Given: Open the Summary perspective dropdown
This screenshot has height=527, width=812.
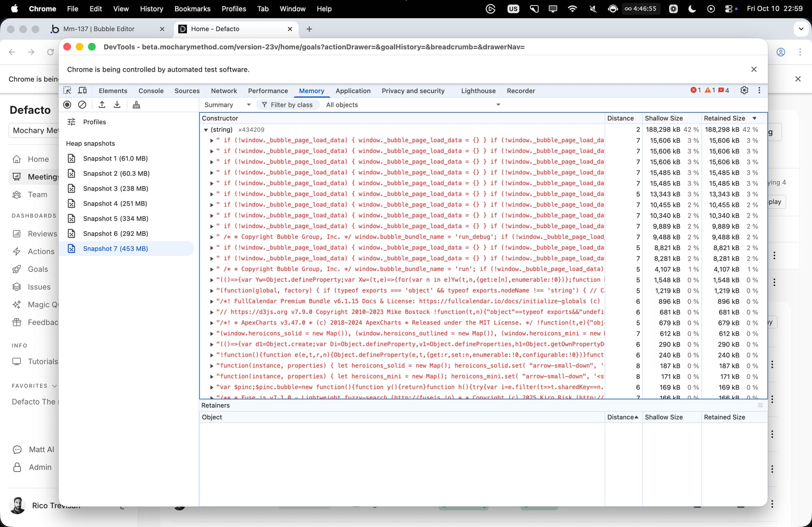Looking at the screenshot, I should pyautogui.click(x=228, y=105).
